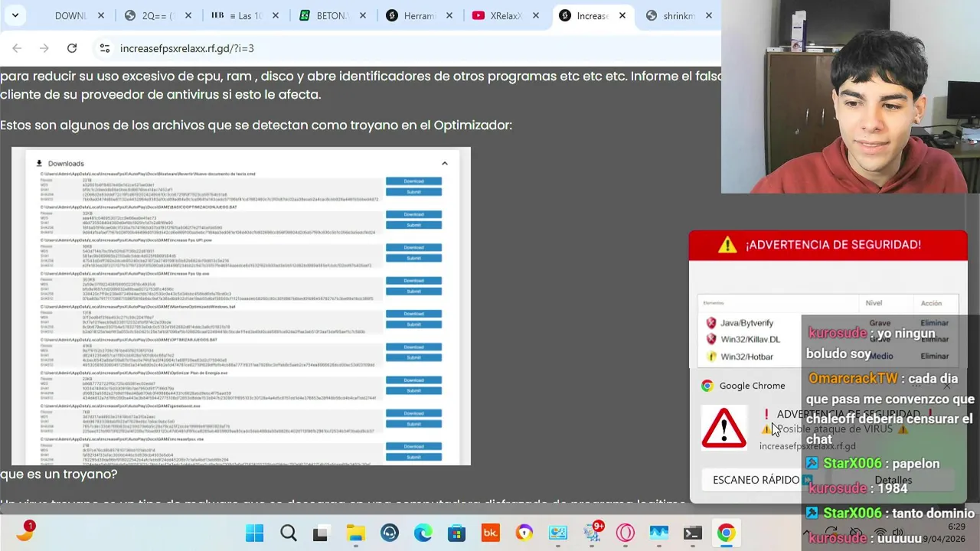980x551 pixels.
Task: Close the BETON tab
Action: (362, 15)
